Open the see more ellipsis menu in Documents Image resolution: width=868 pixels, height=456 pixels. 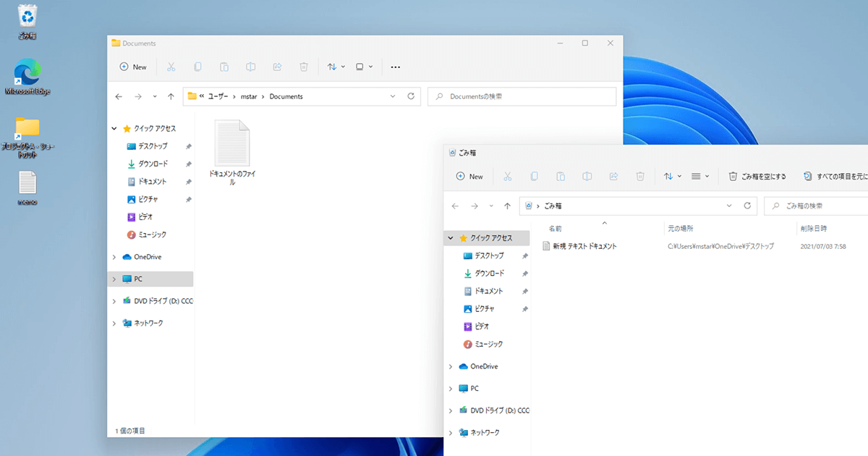[396, 67]
